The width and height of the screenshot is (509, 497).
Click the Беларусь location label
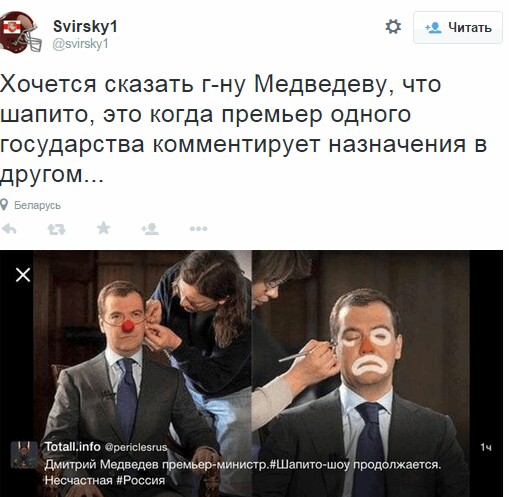coord(37,205)
